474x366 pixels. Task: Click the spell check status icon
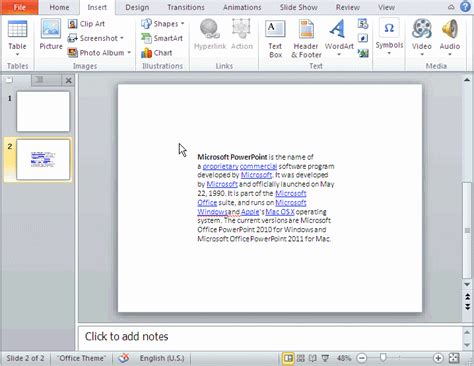(124, 358)
